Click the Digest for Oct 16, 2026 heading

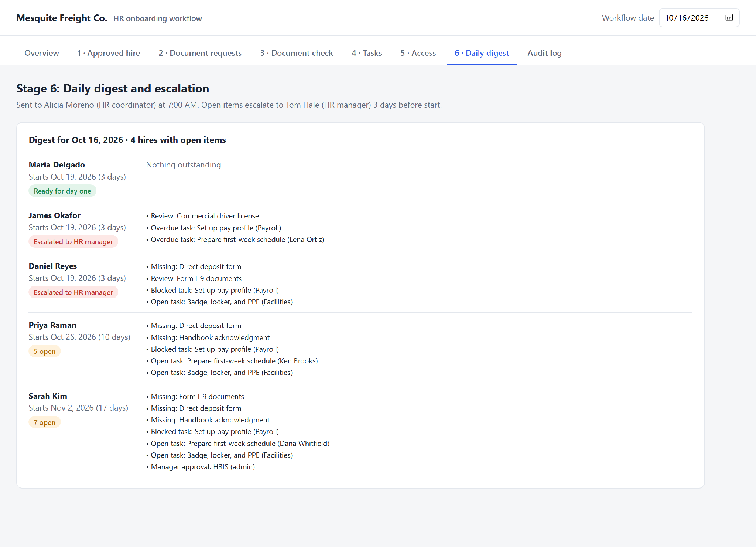tap(127, 140)
